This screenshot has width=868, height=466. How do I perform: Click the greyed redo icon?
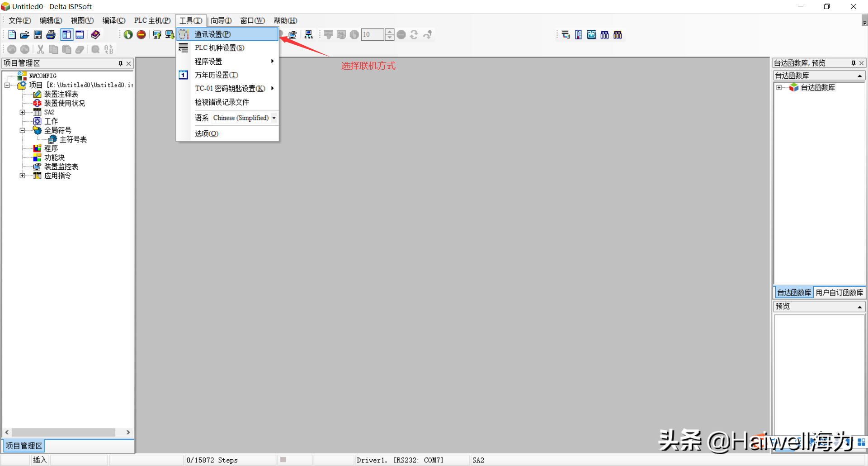point(25,49)
